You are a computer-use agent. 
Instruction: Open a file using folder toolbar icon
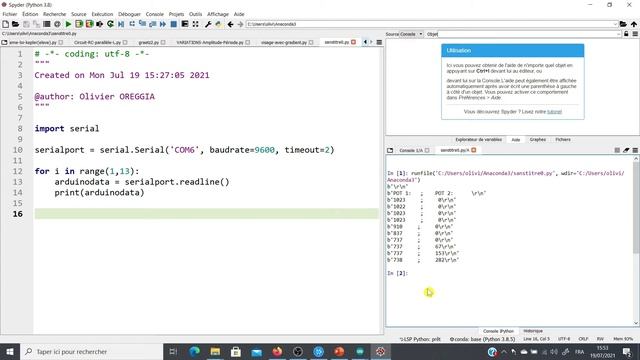tap(16, 24)
